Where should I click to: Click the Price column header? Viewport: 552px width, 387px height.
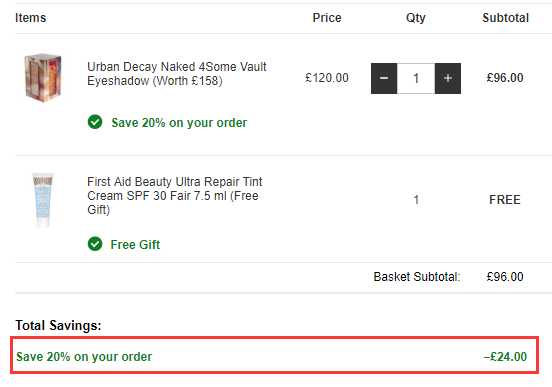click(327, 18)
